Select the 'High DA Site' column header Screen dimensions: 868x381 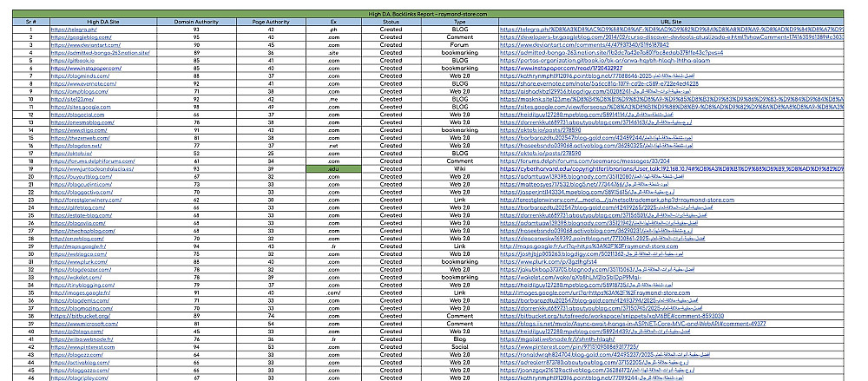tap(103, 23)
